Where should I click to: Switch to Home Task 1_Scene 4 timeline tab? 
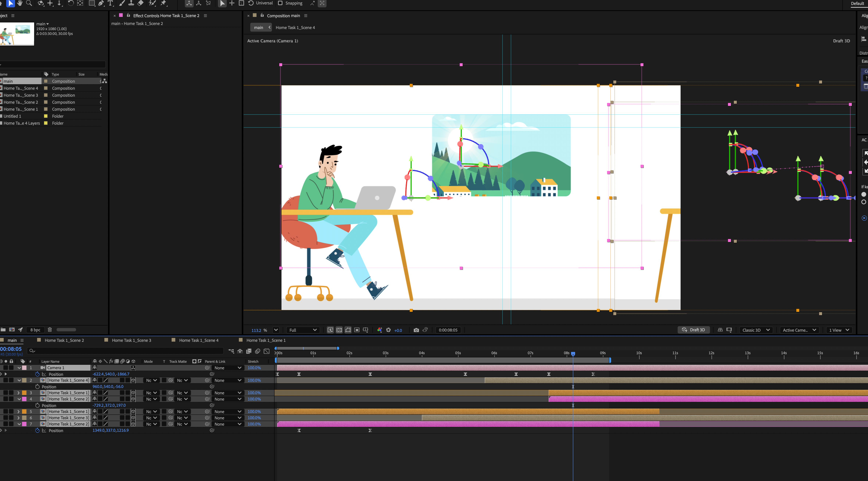199,341
